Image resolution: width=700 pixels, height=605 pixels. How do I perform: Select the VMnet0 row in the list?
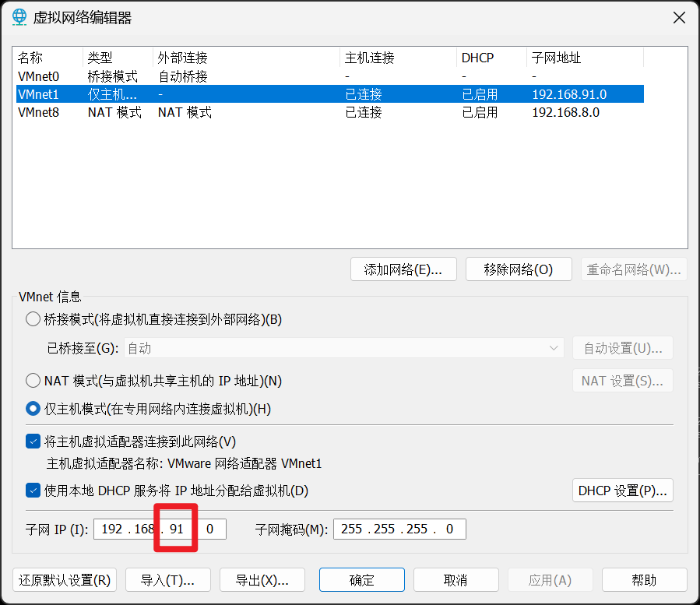(330, 76)
